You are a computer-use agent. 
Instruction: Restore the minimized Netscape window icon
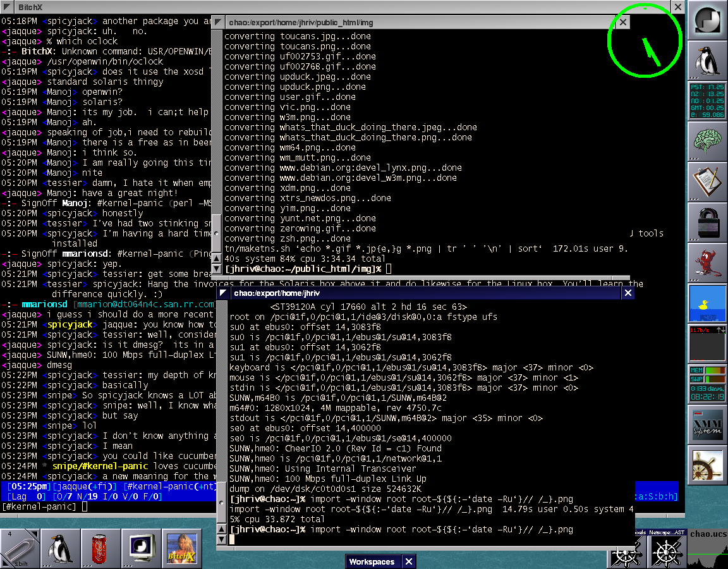(667, 549)
